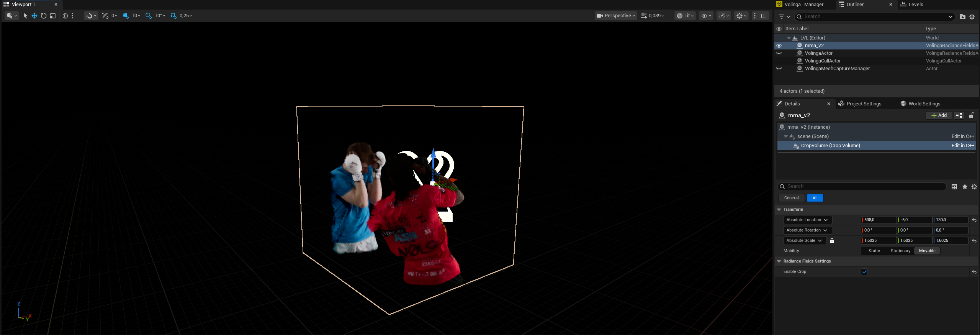The height and width of the screenshot is (335, 980).
Task: Click the viewport layout grid icon
Action: [764, 16]
